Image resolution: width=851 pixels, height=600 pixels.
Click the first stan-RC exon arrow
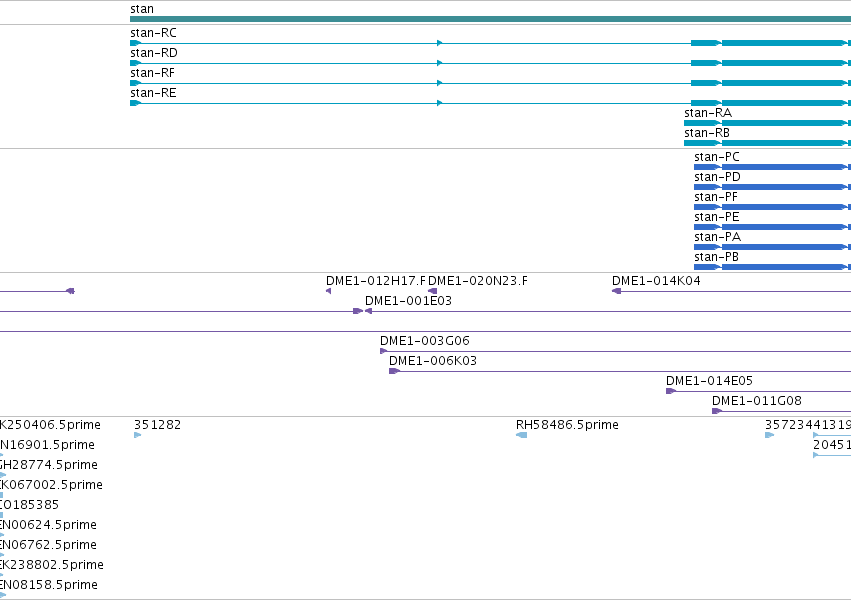[x=136, y=43]
